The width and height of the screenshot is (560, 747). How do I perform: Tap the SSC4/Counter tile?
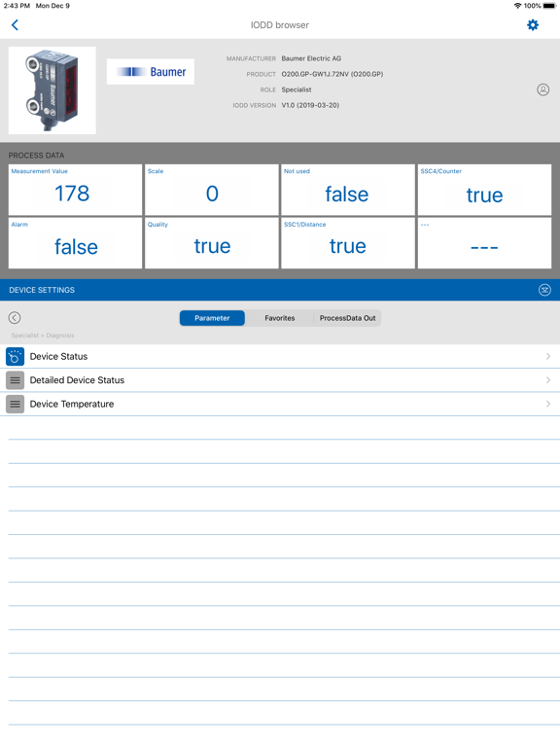click(485, 190)
